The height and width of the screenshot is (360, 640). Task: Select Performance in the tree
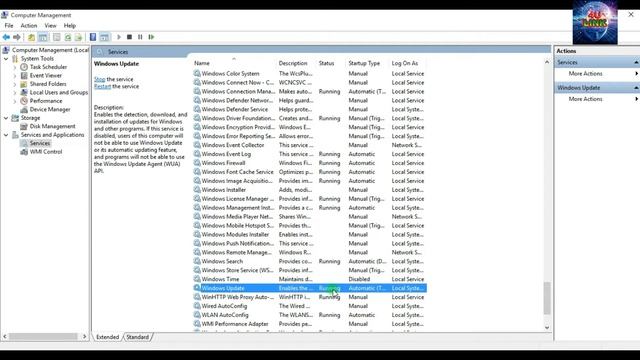(46, 101)
